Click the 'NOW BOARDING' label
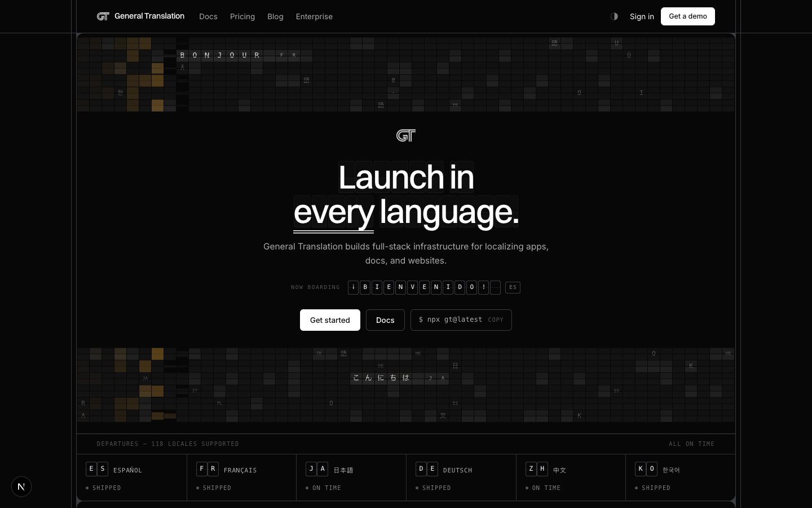This screenshot has height=508, width=812. tap(315, 287)
